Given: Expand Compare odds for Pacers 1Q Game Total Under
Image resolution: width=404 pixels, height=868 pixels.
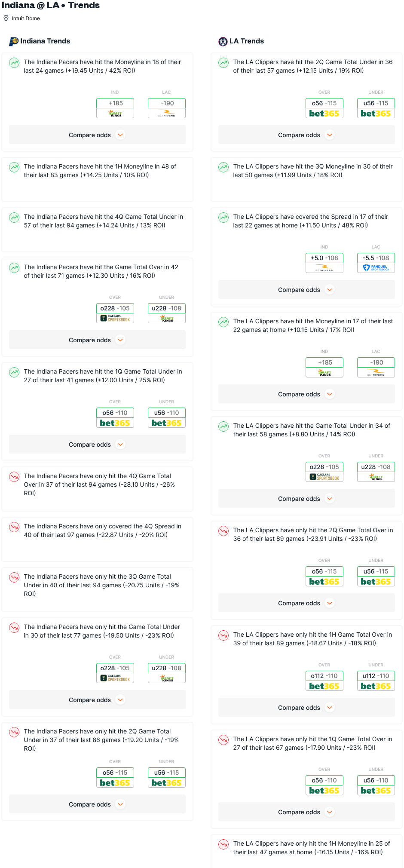Looking at the screenshot, I should point(97,444).
